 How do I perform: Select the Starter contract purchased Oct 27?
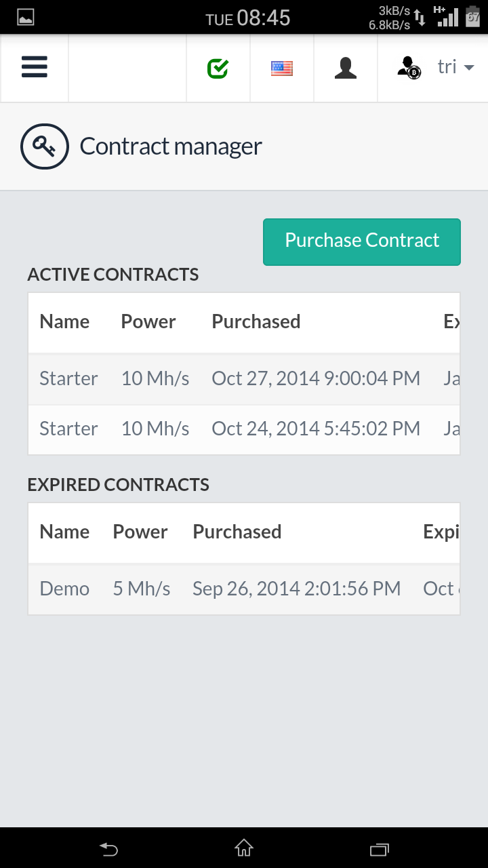(x=244, y=378)
